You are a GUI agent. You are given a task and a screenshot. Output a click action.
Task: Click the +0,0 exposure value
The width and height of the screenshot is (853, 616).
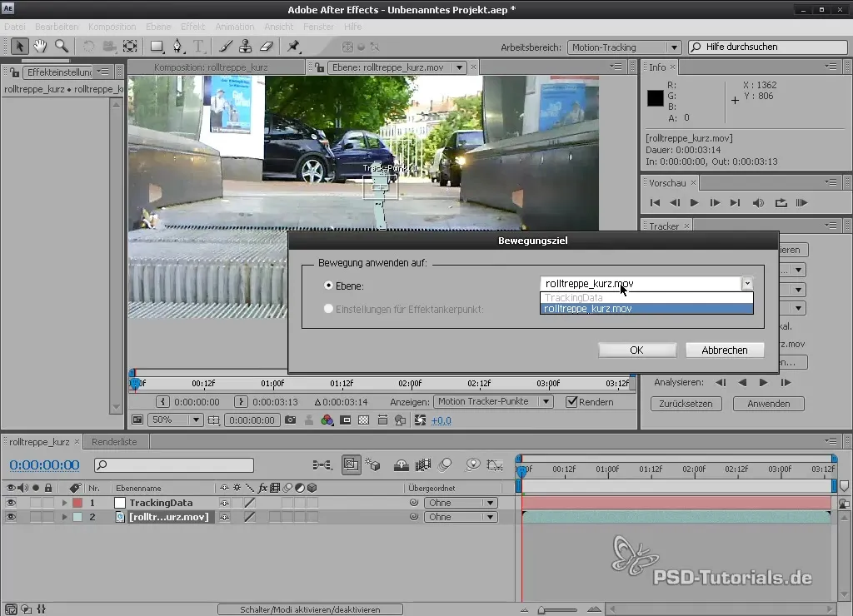[441, 420]
